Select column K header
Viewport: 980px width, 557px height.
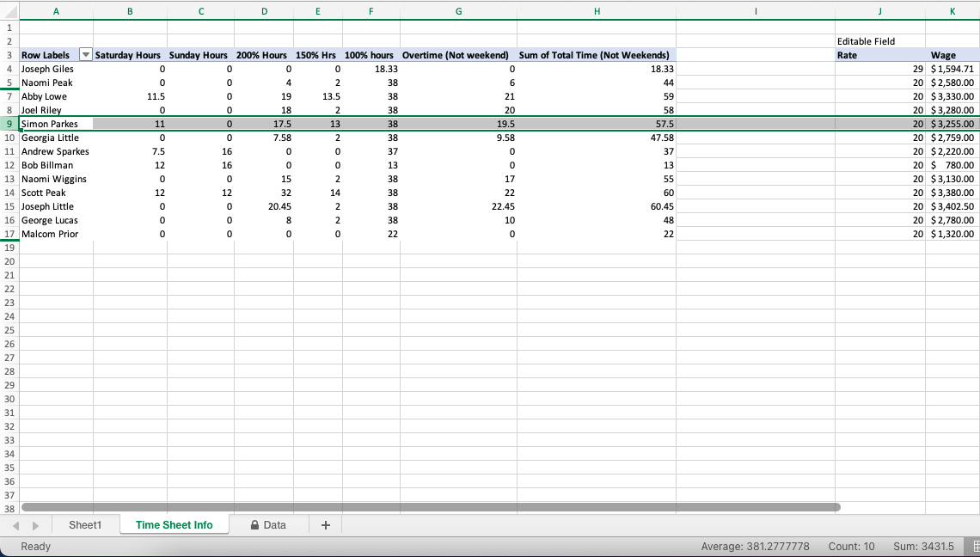(952, 11)
